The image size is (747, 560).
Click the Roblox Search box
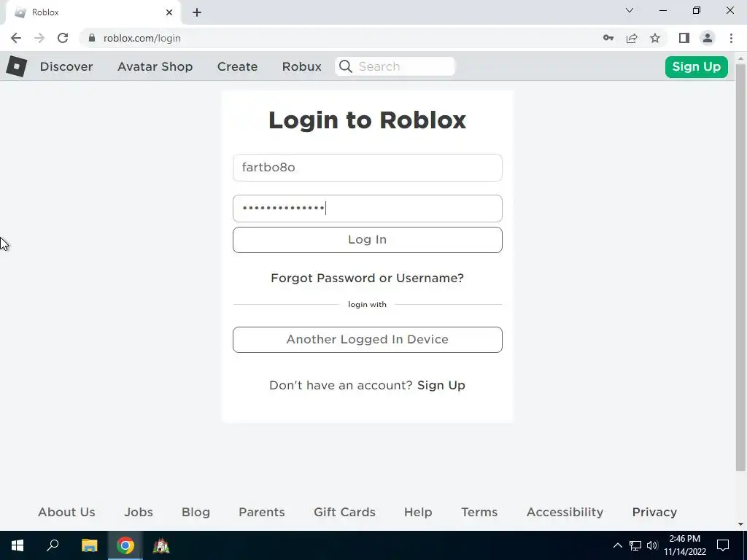point(395,66)
